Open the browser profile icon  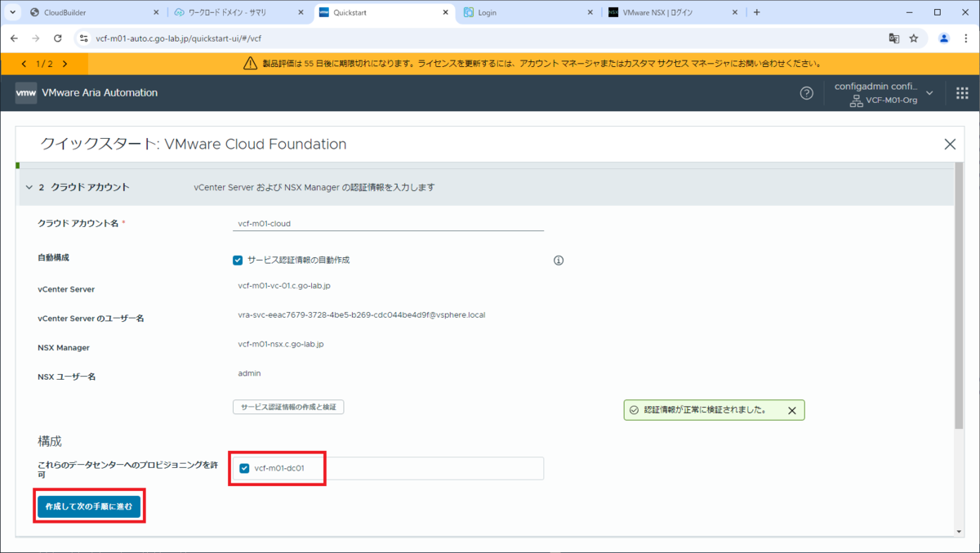click(944, 38)
